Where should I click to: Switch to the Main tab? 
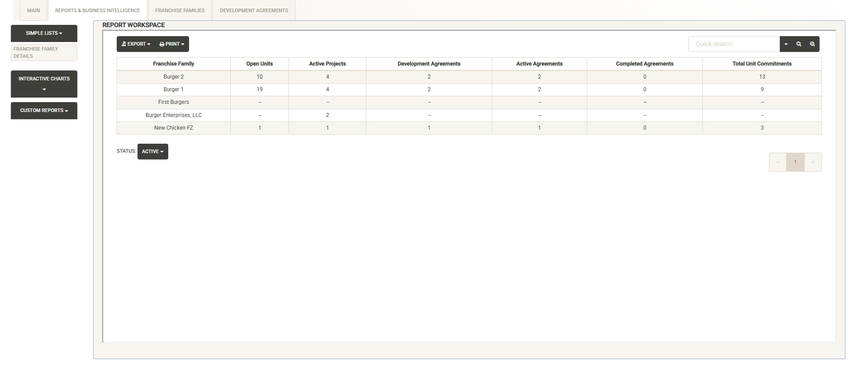tap(33, 10)
